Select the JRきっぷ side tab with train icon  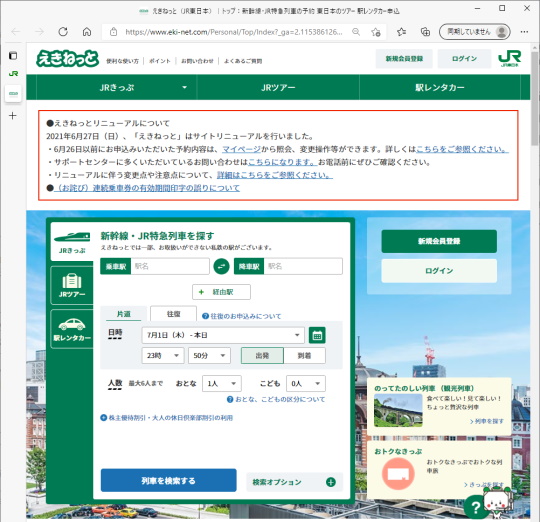(72, 242)
